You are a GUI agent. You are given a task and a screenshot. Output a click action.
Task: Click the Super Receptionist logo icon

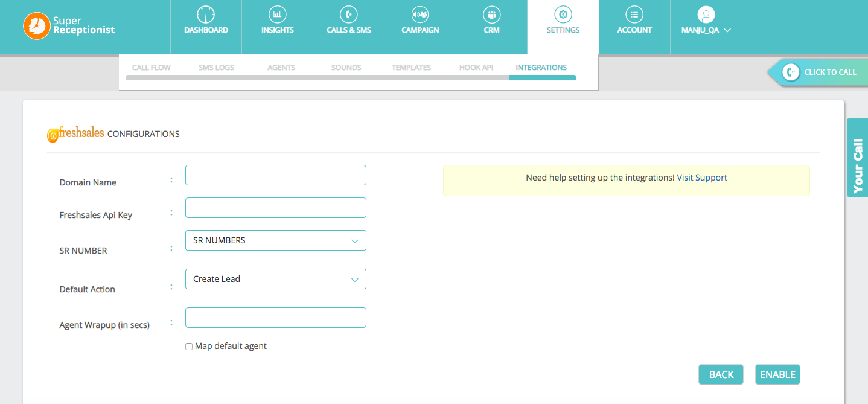tap(36, 26)
